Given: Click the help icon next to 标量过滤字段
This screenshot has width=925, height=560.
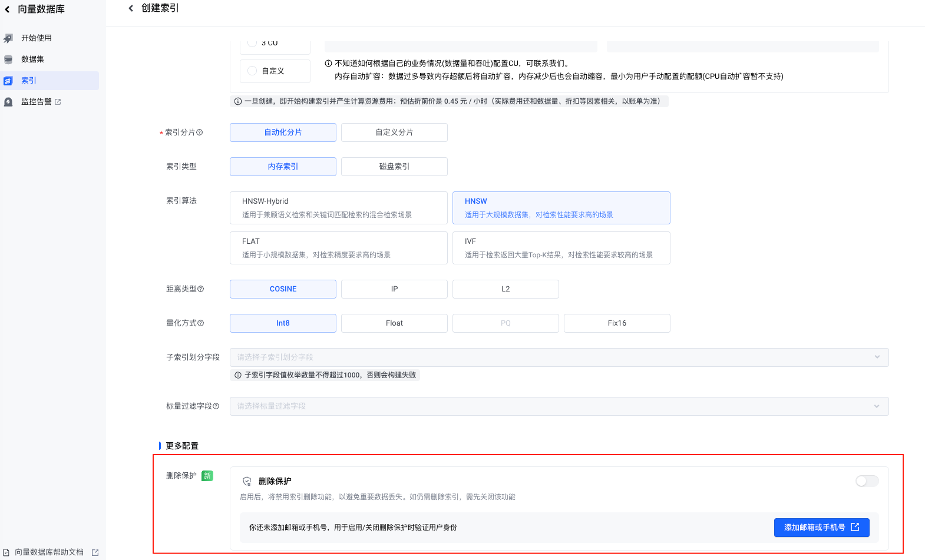Looking at the screenshot, I should click(216, 406).
